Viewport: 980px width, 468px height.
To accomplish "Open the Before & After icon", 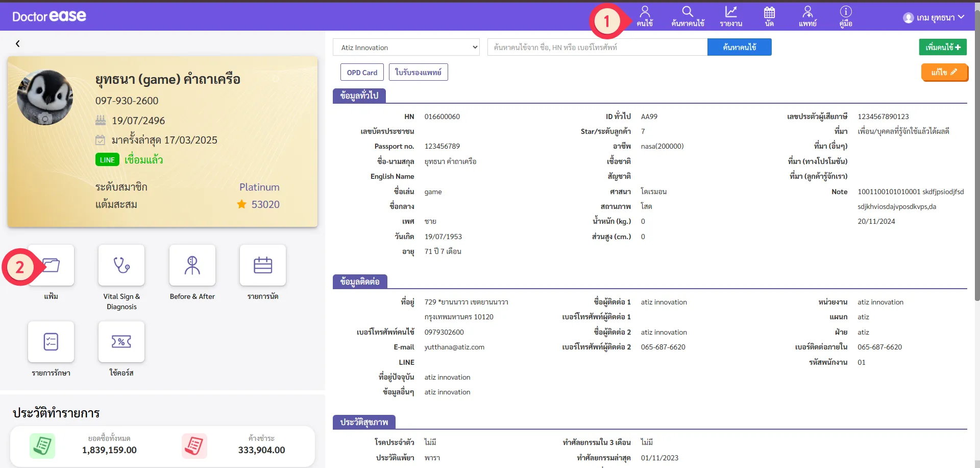I will point(192,265).
